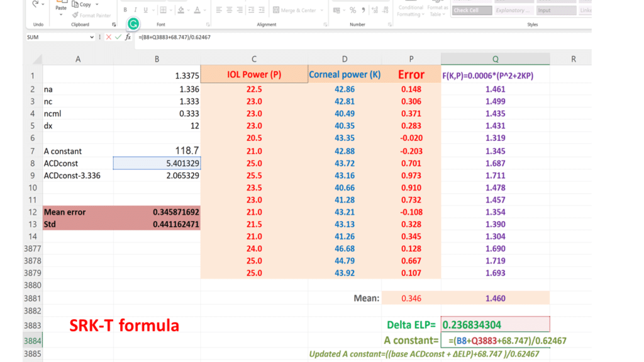Open the Insert Function fx dialog
This screenshot has width=644, height=362.
click(x=128, y=38)
